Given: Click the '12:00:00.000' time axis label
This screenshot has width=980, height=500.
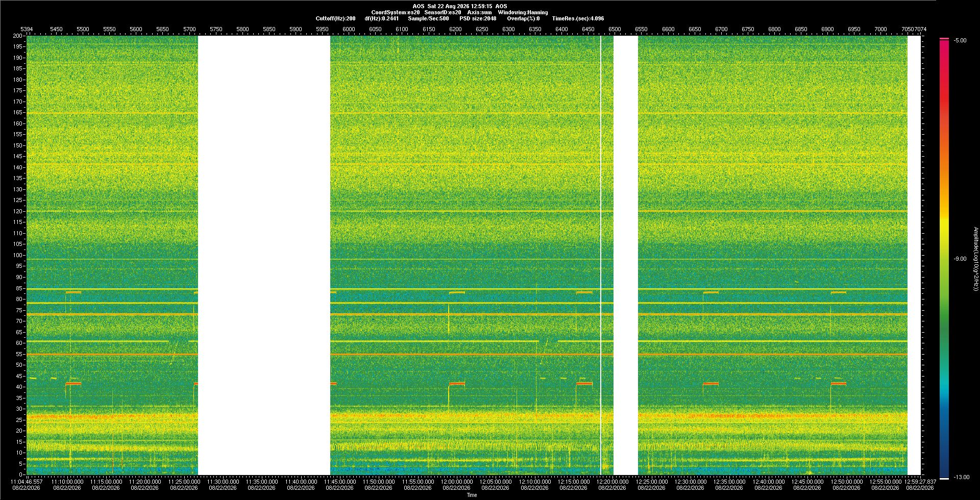Looking at the screenshot, I should tap(457, 482).
